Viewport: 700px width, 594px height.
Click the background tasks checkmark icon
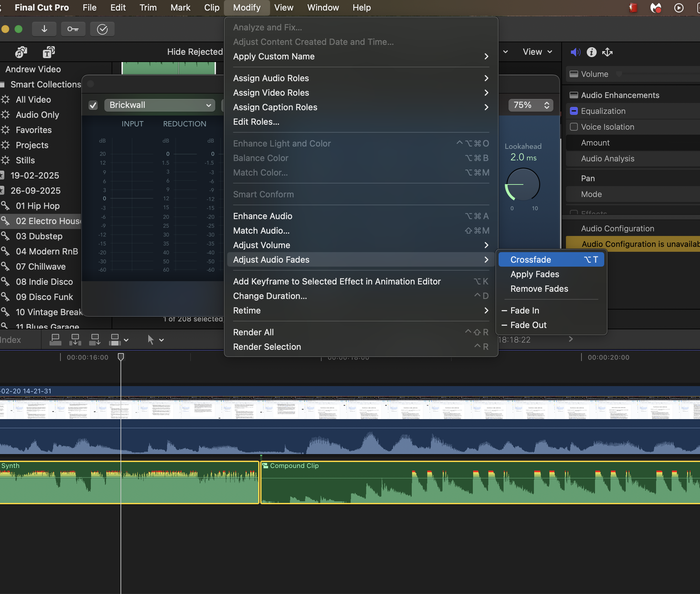102,29
